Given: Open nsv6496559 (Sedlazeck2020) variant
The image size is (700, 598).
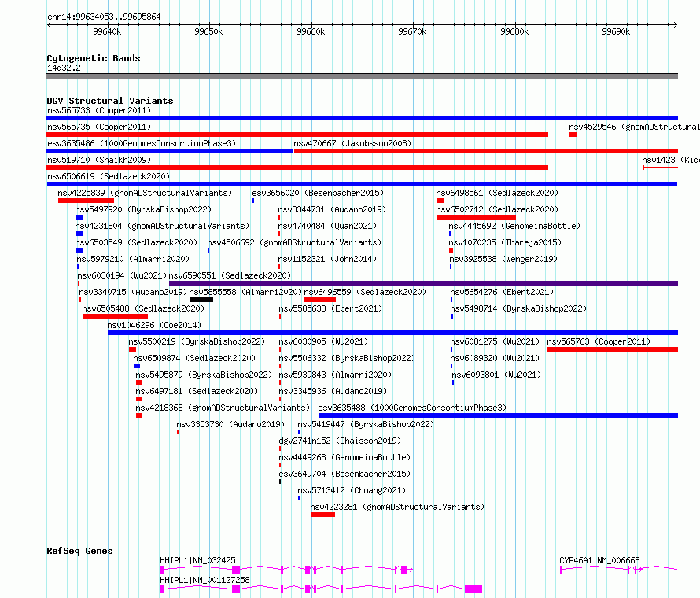Looking at the screenshot, I should tap(365, 292).
